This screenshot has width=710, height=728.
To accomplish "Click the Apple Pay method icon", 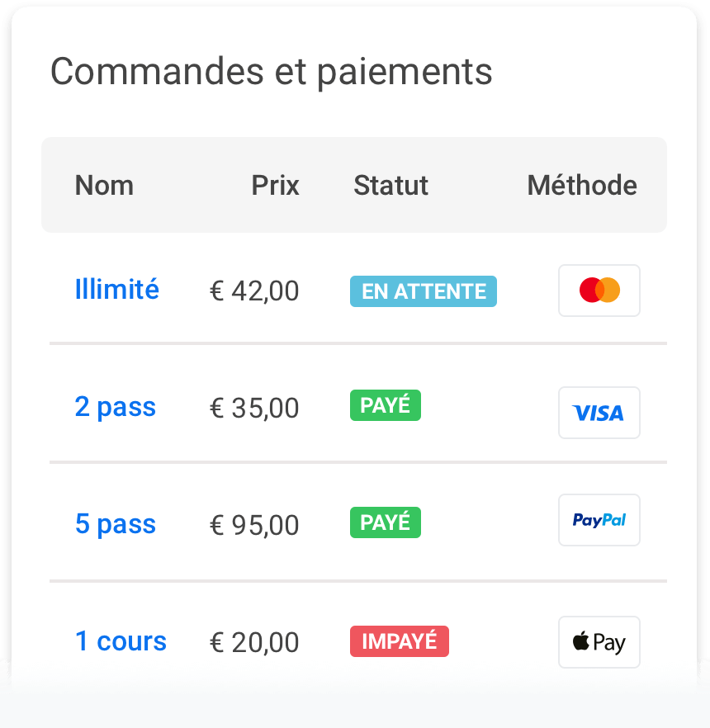I will [599, 642].
